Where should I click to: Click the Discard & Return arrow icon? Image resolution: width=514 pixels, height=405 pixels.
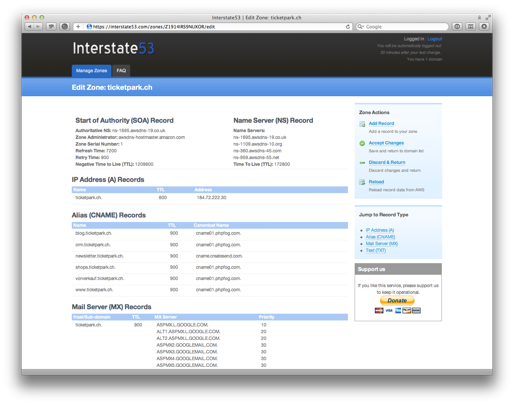click(x=362, y=163)
